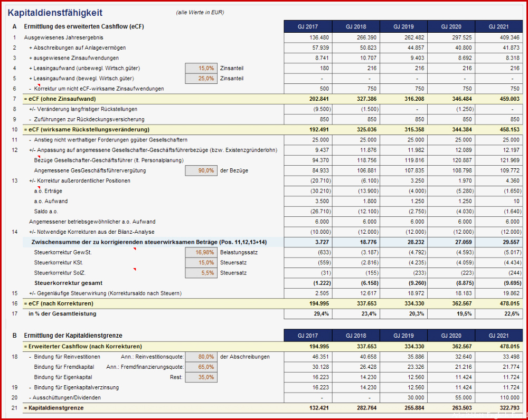Select the 80,0% Reinvestitionsquote input
528x420 pixels.
click(x=201, y=357)
